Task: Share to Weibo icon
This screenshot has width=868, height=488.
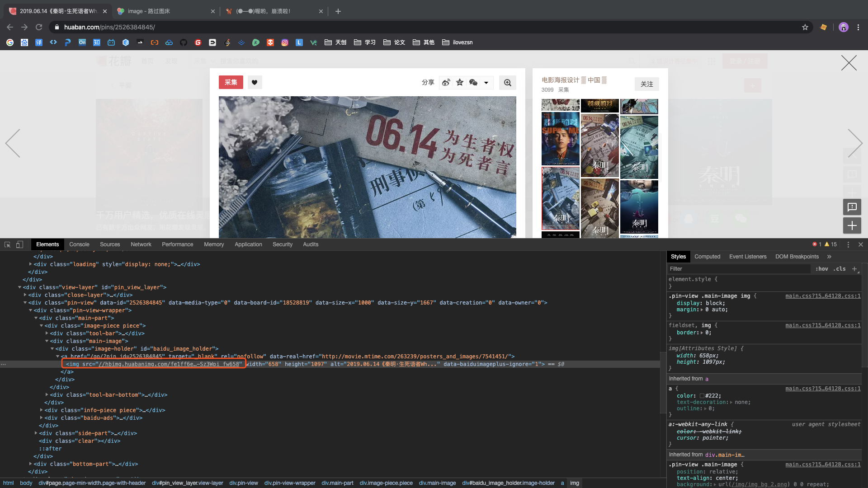Action: tap(446, 82)
